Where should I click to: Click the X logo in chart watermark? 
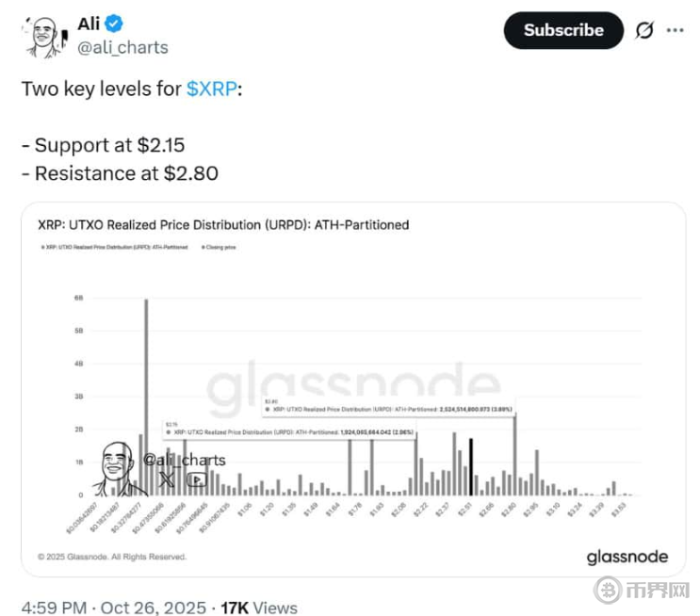coord(167,479)
